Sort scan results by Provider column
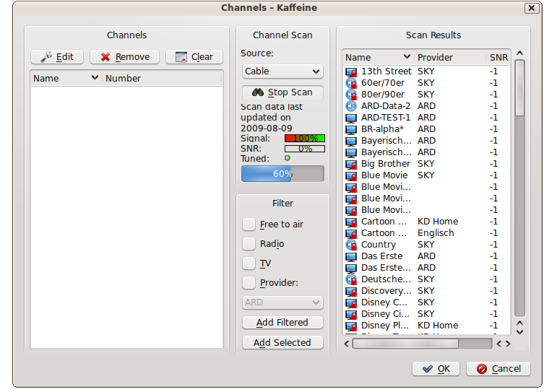The width and height of the screenshot is (557, 392). point(450,58)
